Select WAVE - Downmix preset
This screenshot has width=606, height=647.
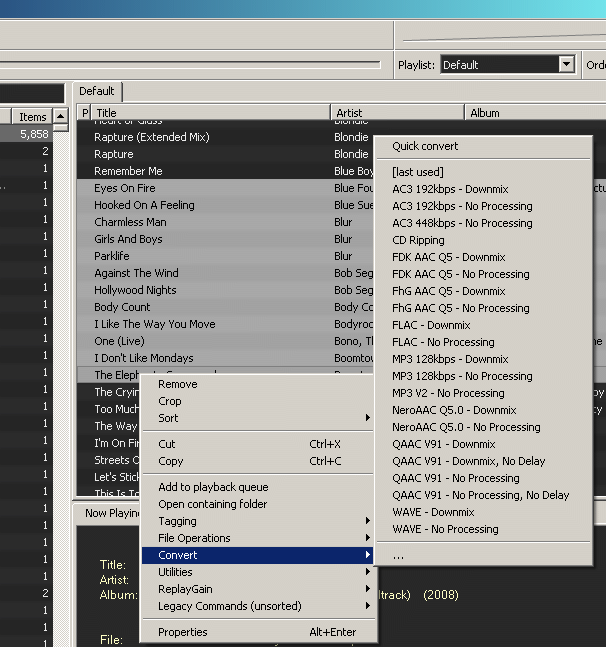pyautogui.click(x=433, y=512)
